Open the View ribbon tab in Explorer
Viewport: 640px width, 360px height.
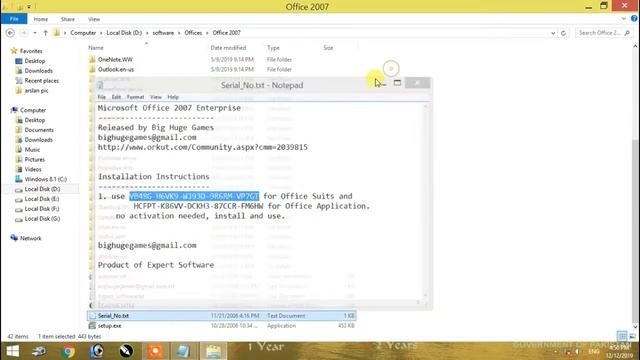[94, 19]
